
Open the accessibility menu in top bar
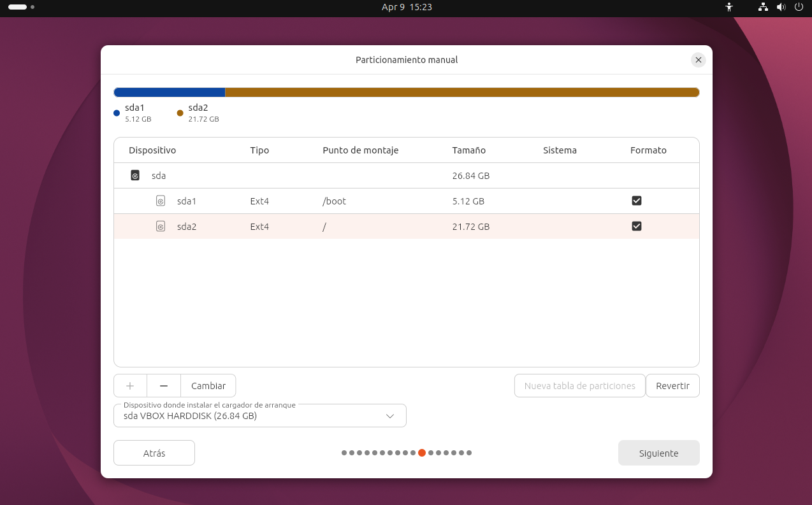point(730,7)
